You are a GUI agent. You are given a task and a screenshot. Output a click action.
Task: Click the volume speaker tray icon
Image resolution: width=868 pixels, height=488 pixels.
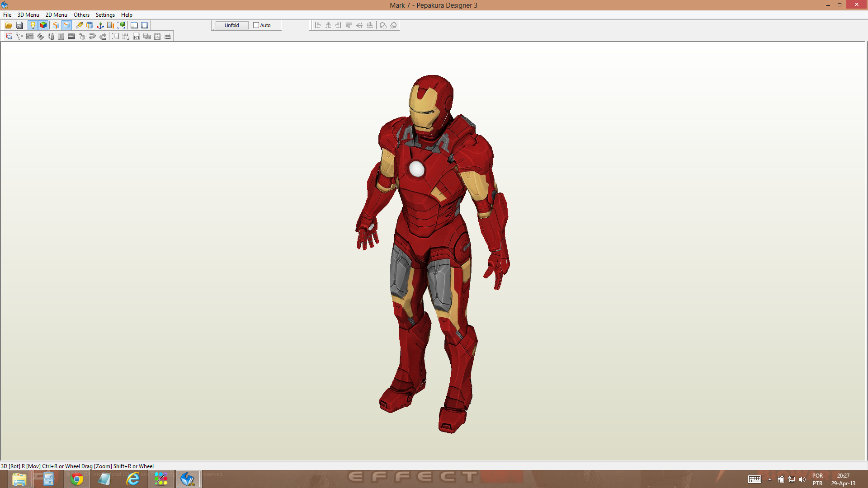pos(802,479)
